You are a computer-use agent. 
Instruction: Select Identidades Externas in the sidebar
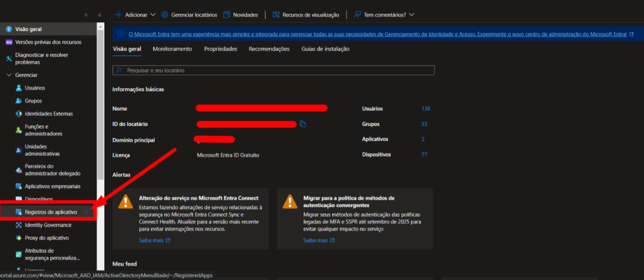tap(48, 114)
